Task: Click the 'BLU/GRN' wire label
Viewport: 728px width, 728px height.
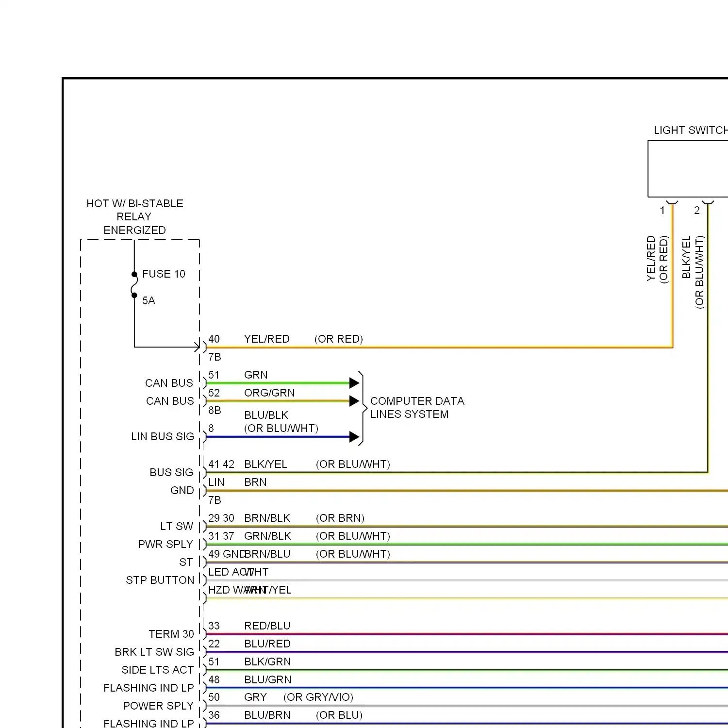Action: tap(268, 679)
